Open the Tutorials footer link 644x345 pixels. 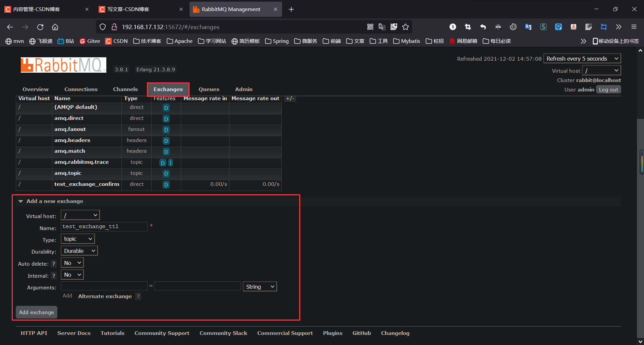tap(112, 333)
